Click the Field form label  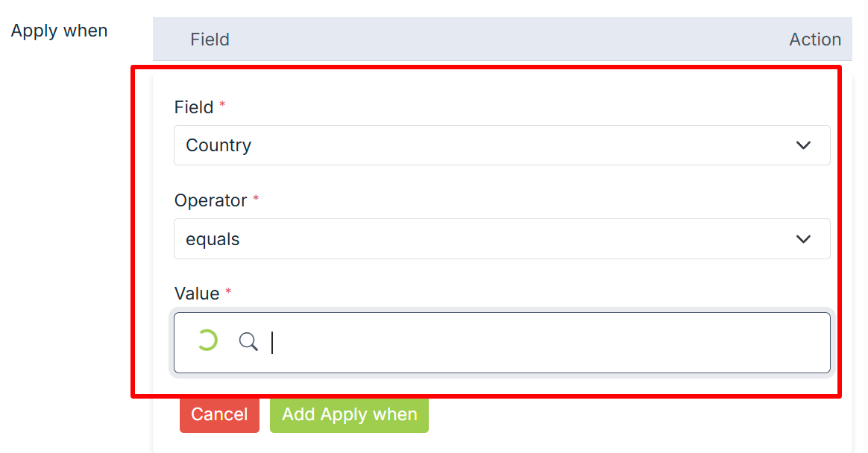194,107
